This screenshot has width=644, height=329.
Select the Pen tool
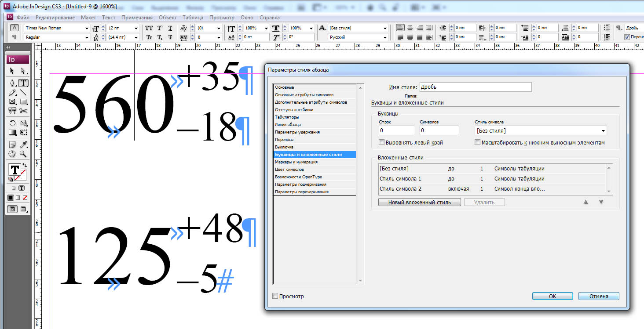point(12,83)
